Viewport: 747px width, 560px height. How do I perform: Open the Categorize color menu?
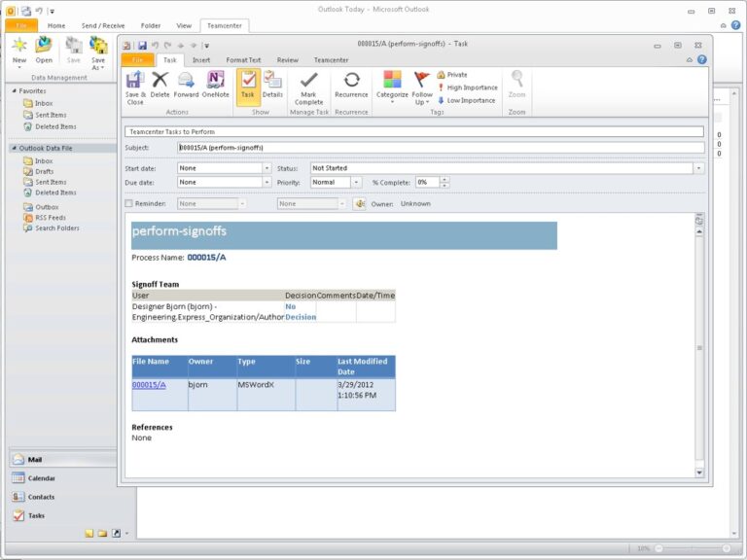pos(392,87)
